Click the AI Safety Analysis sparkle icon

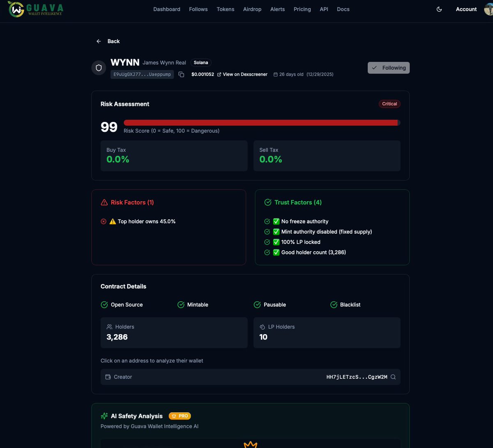pyautogui.click(x=104, y=416)
